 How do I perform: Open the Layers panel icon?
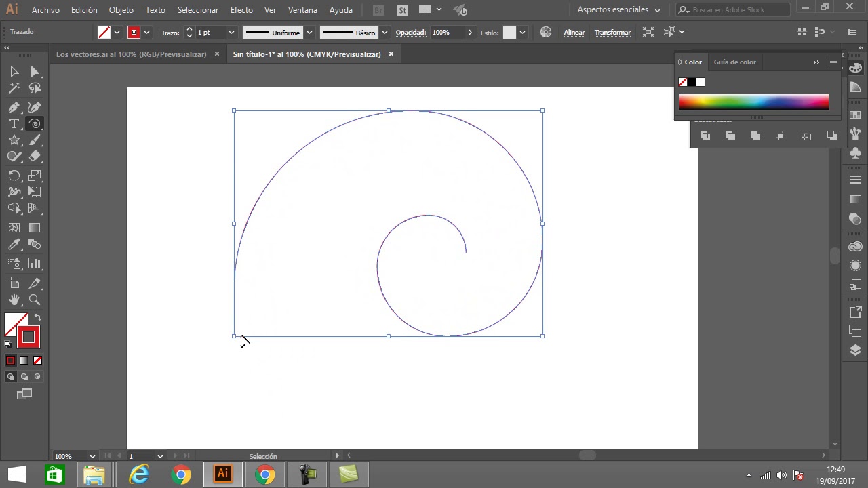pos(855,350)
